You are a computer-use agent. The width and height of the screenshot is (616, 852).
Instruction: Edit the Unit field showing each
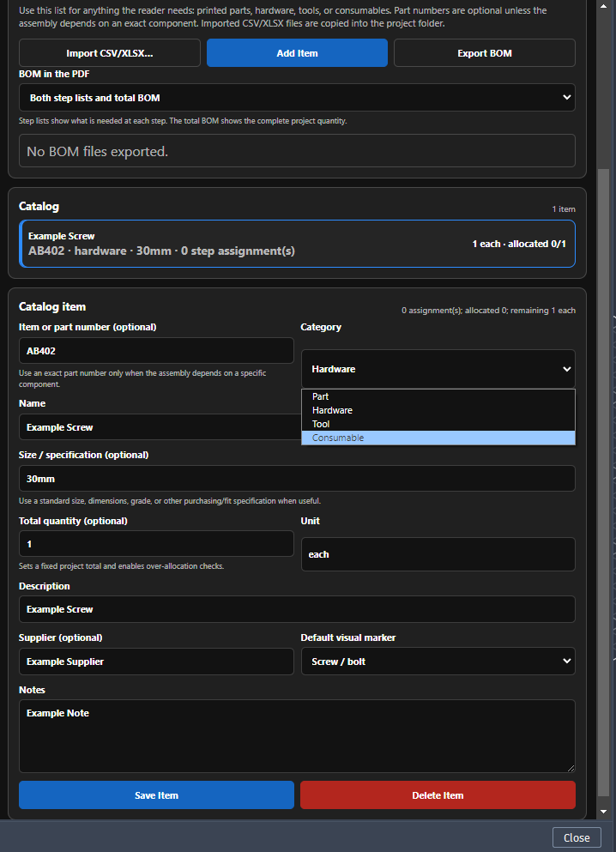[438, 554]
